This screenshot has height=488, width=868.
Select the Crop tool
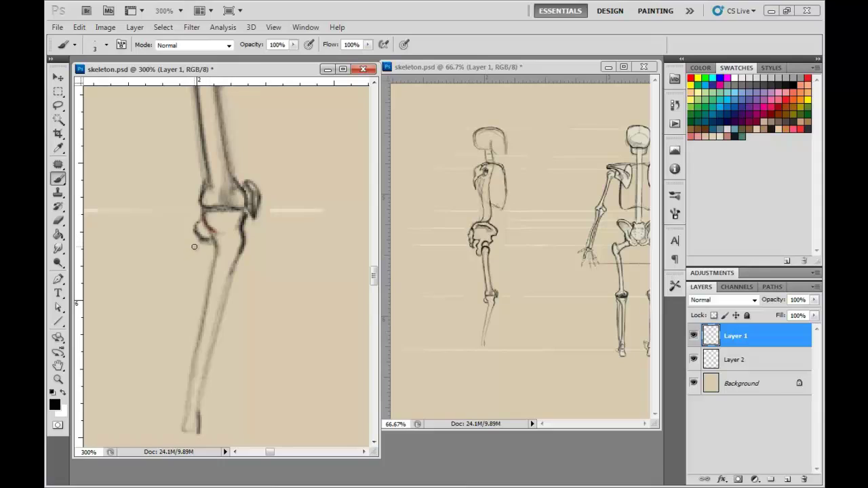click(x=58, y=134)
